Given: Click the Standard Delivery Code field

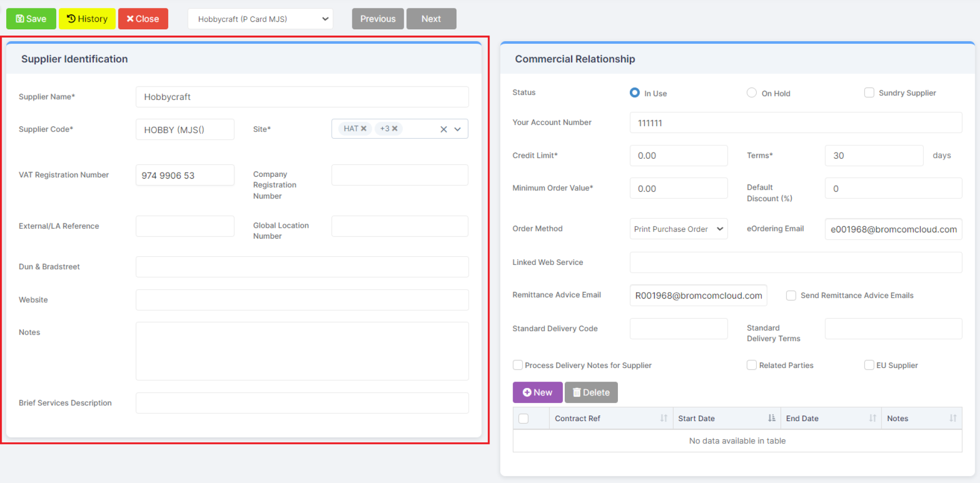Looking at the screenshot, I should click(x=679, y=329).
